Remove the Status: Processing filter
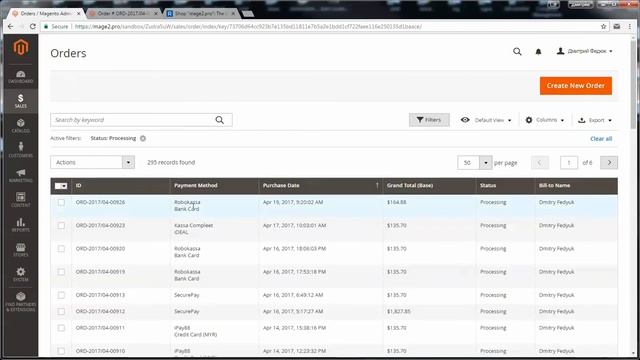640x360 pixels. (x=143, y=138)
